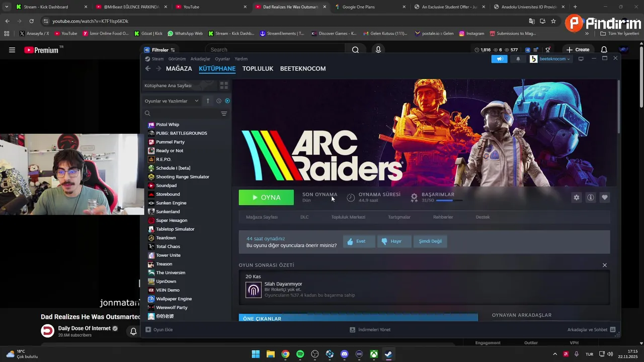The image size is (644, 362).
Task: Open the Arkadaşlar menu
Action: pyautogui.click(x=200, y=59)
